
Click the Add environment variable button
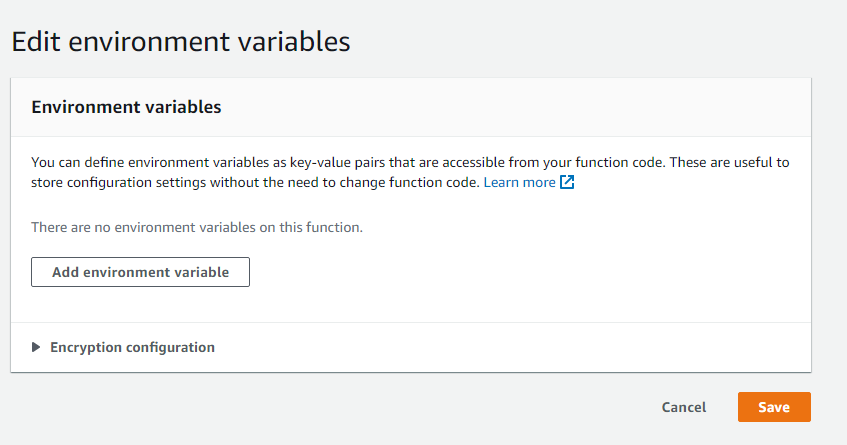140,272
